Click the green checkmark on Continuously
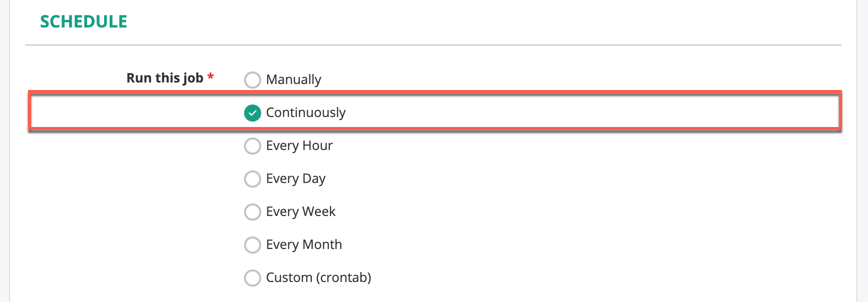Viewport: 868px width, 302px height. [252, 113]
